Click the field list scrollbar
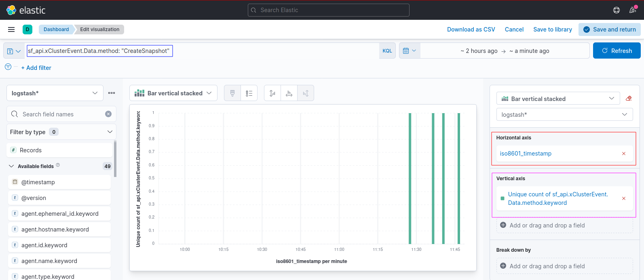This screenshot has height=280, width=644. (115, 159)
